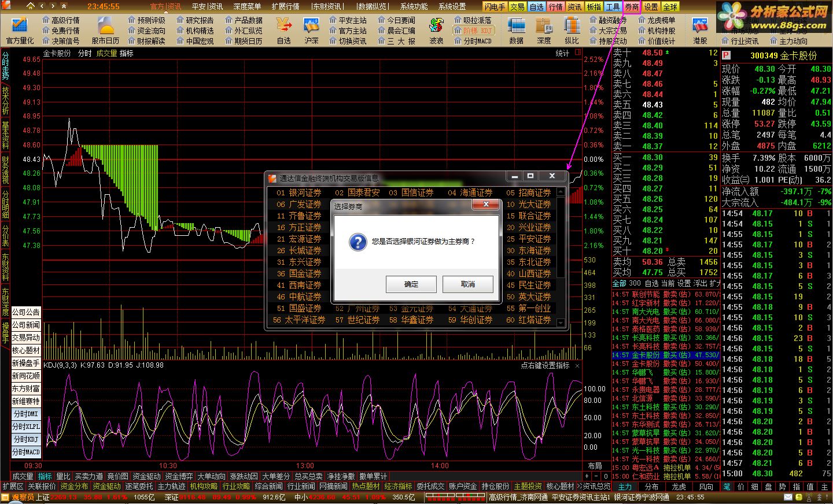Click the broker list scrollbar down arrow

click(561, 322)
